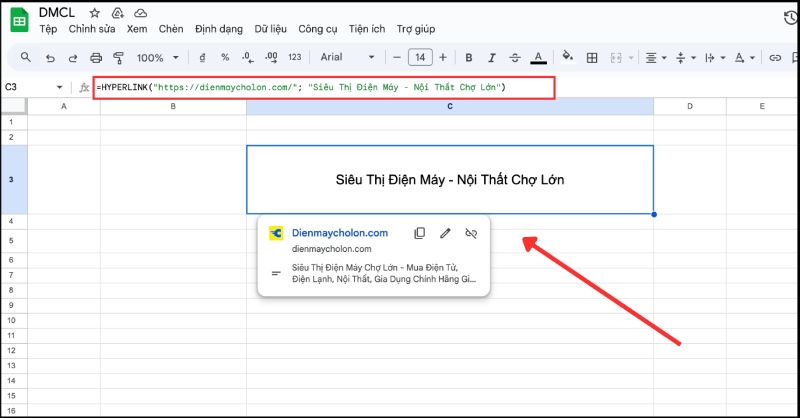Insert link from toolbar
Screen dimensions: 800x418
tap(775, 58)
